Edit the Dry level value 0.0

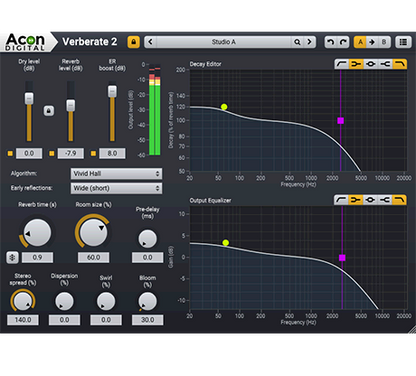click(x=29, y=153)
